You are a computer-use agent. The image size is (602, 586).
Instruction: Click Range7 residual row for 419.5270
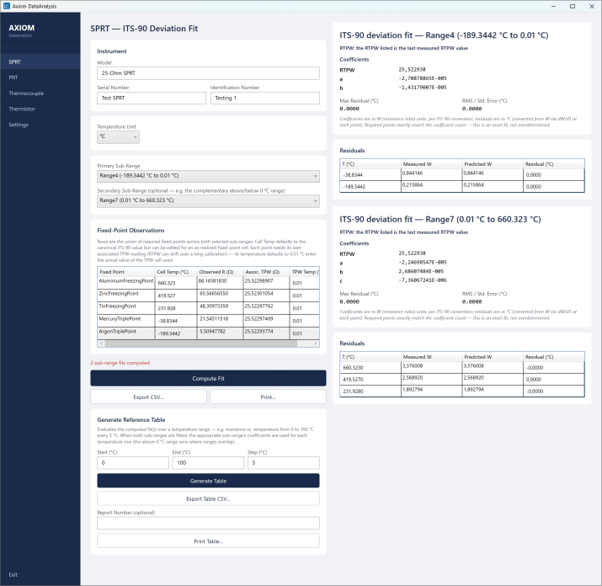(462, 379)
